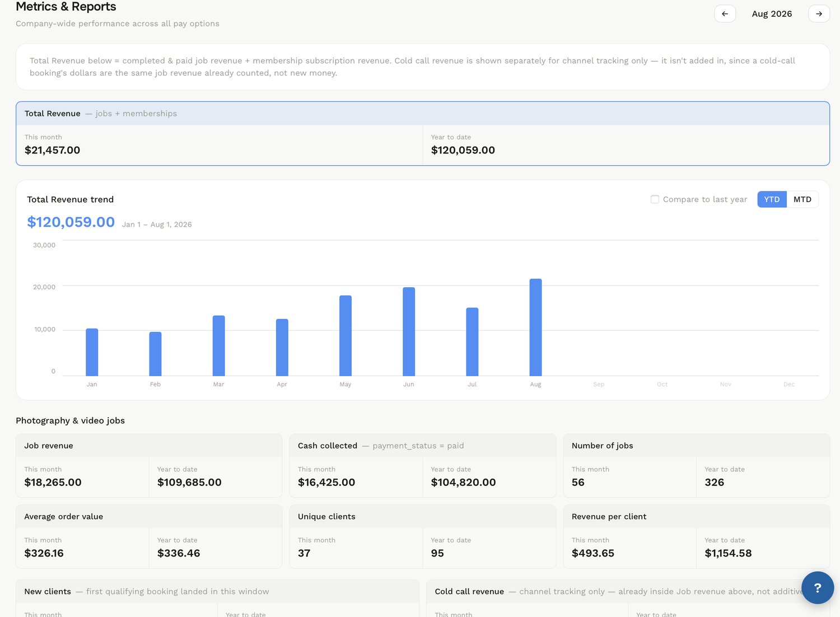Click Total Revenue this month $21,457.00

(x=53, y=150)
